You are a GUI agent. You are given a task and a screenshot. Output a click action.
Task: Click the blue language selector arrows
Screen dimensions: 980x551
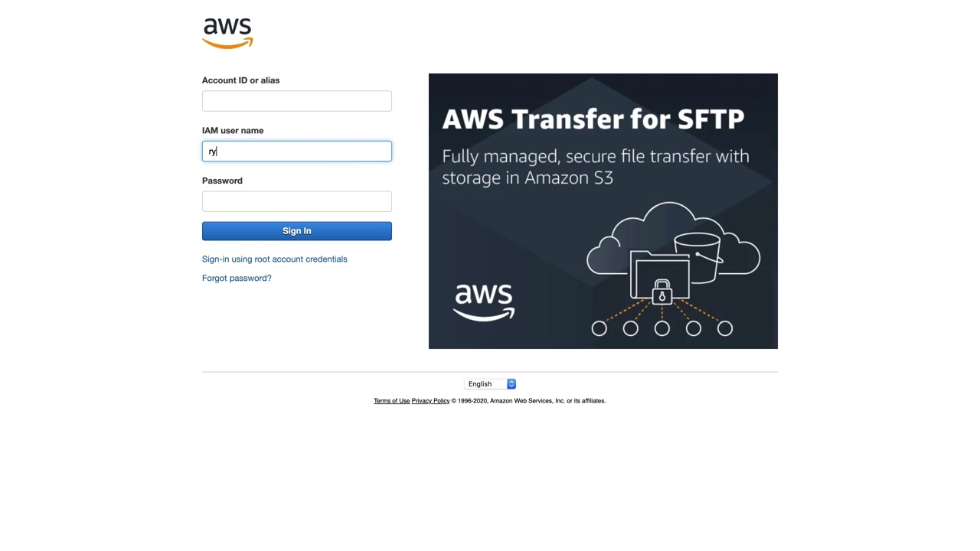511,384
